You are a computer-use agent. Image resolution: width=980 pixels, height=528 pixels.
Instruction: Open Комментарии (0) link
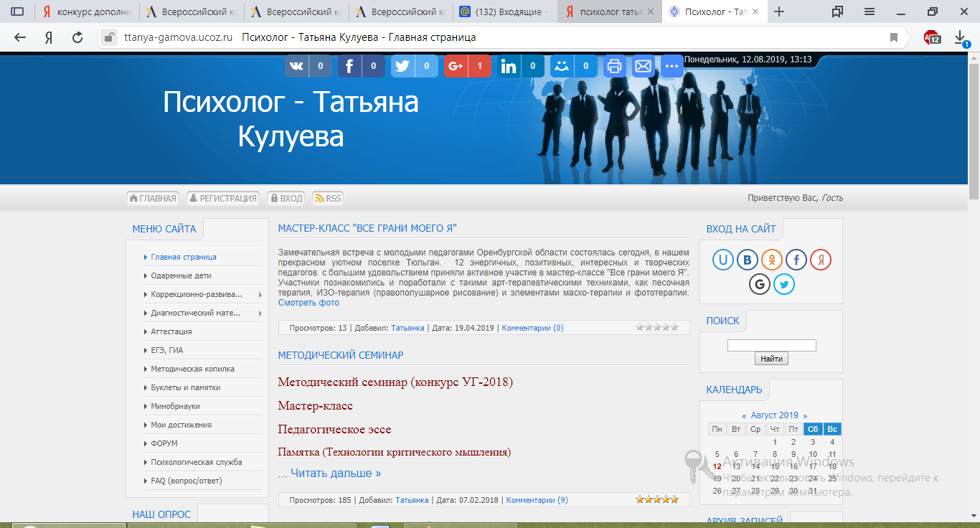[532, 328]
